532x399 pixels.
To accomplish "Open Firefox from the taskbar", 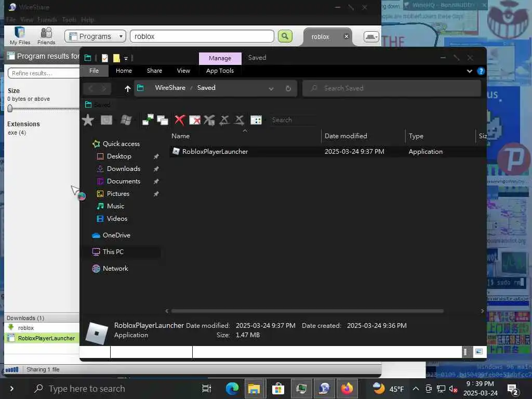I will click(x=347, y=389).
